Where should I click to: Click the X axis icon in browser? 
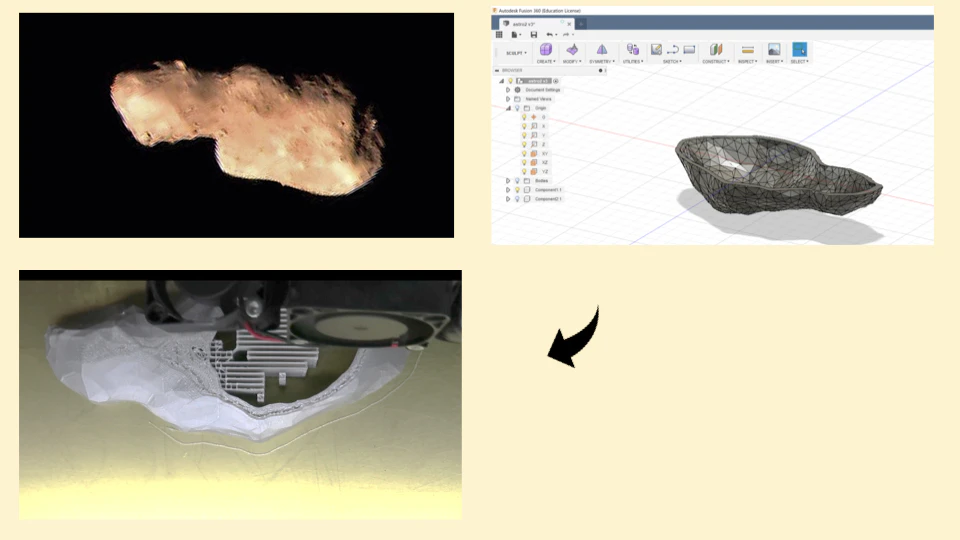[x=534, y=126]
